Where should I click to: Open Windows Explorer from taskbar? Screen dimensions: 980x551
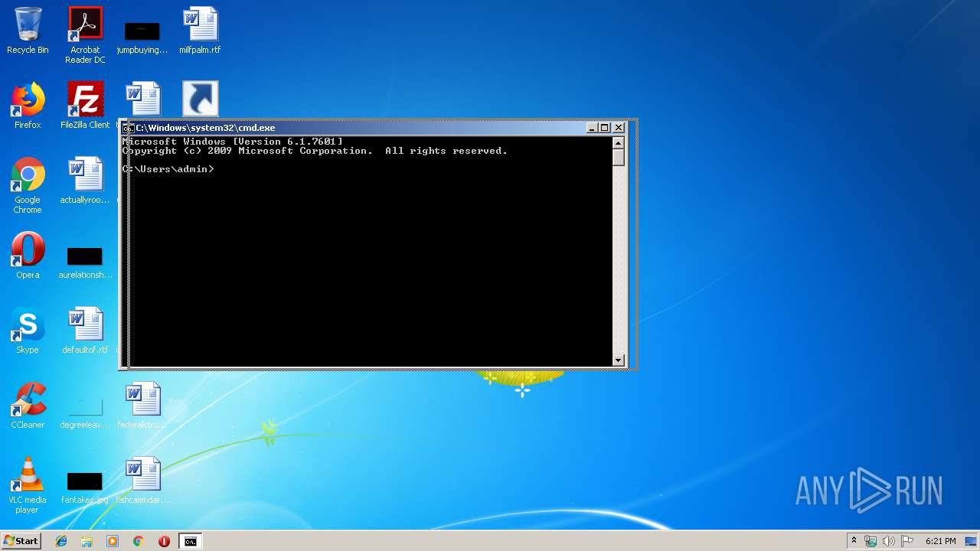click(x=87, y=541)
